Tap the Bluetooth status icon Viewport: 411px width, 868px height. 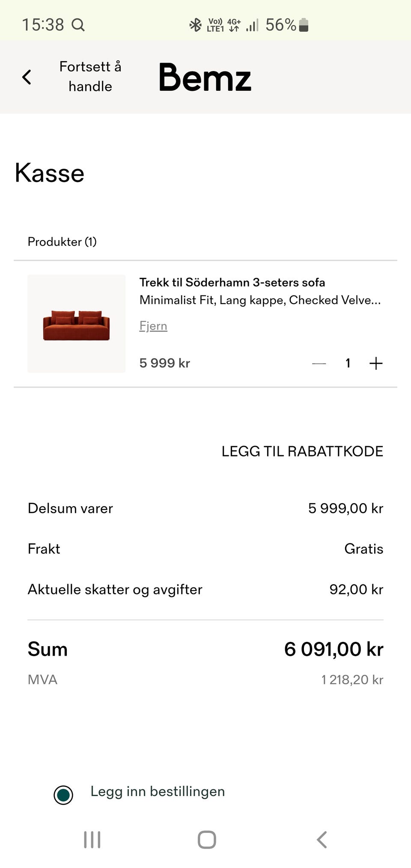click(x=195, y=25)
